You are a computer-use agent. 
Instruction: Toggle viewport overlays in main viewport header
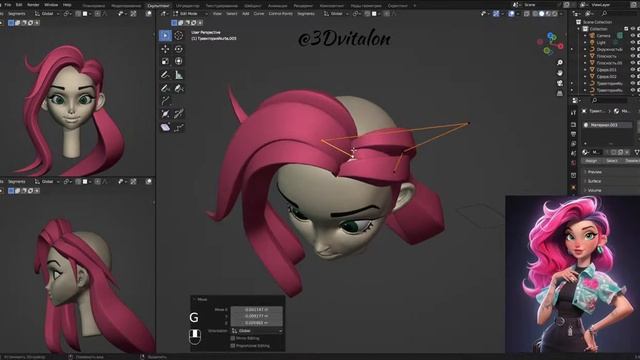click(511, 13)
